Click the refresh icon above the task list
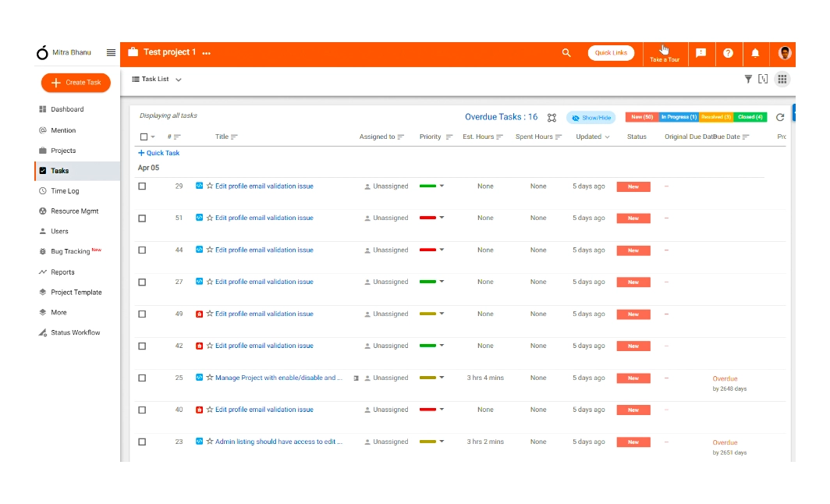Viewport: 830px width, 504px height. [779, 115]
